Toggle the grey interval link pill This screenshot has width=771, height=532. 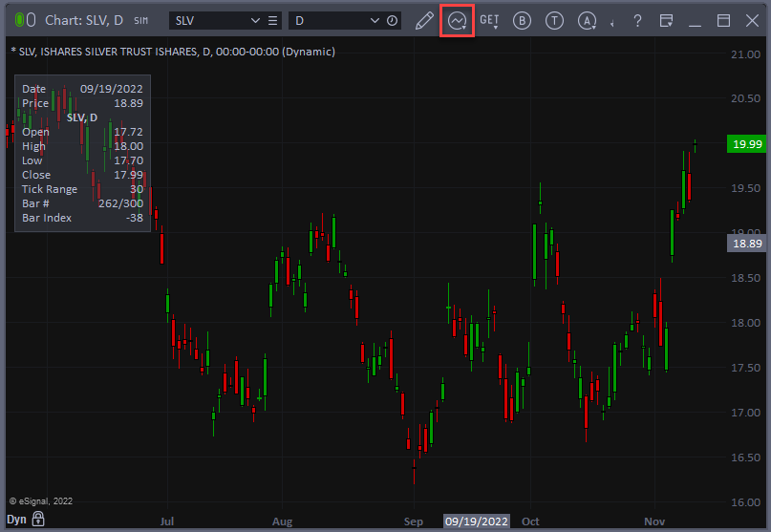point(31,20)
